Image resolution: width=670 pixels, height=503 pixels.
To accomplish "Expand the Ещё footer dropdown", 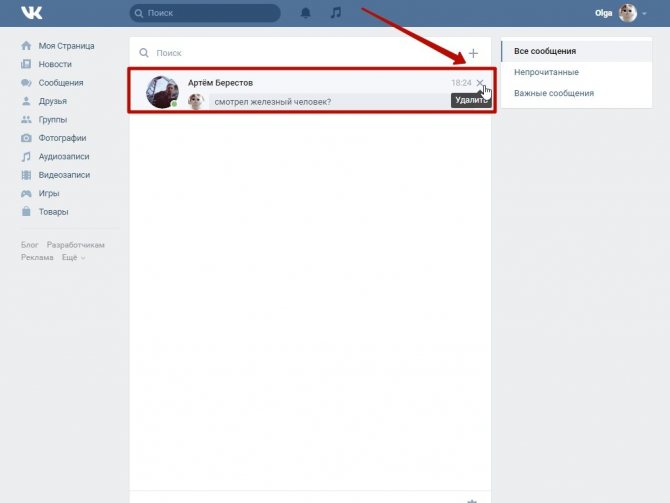I will pyautogui.click(x=73, y=257).
